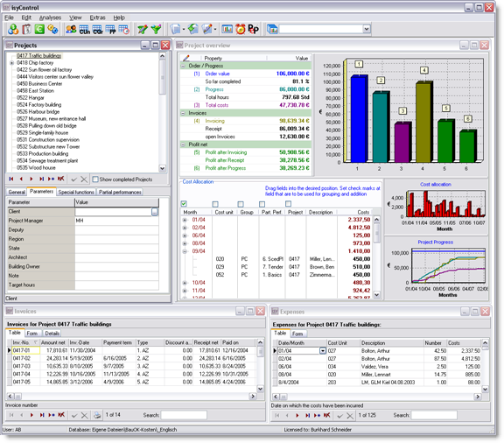504x443 pixels.
Task: Click the blue Order value chart bar
Action: (359, 119)
